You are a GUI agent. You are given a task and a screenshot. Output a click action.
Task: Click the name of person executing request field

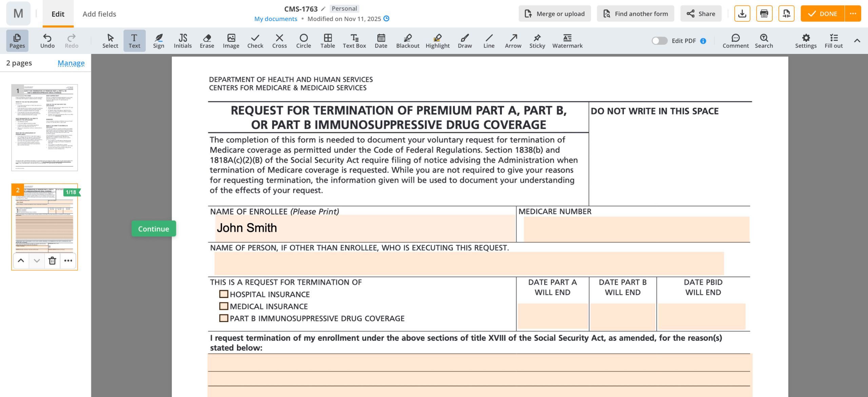469,263
